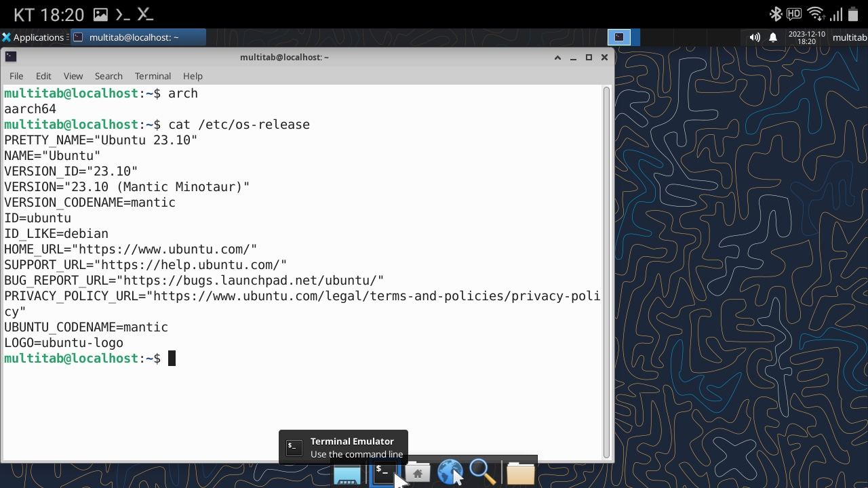Open the Help menu
The width and height of the screenshot is (868, 488).
(193, 76)
